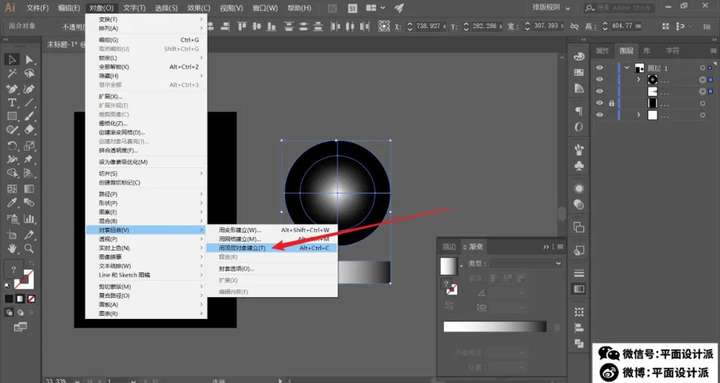
Task: Select the Gradient tool in toolbox
Action: 29,189
